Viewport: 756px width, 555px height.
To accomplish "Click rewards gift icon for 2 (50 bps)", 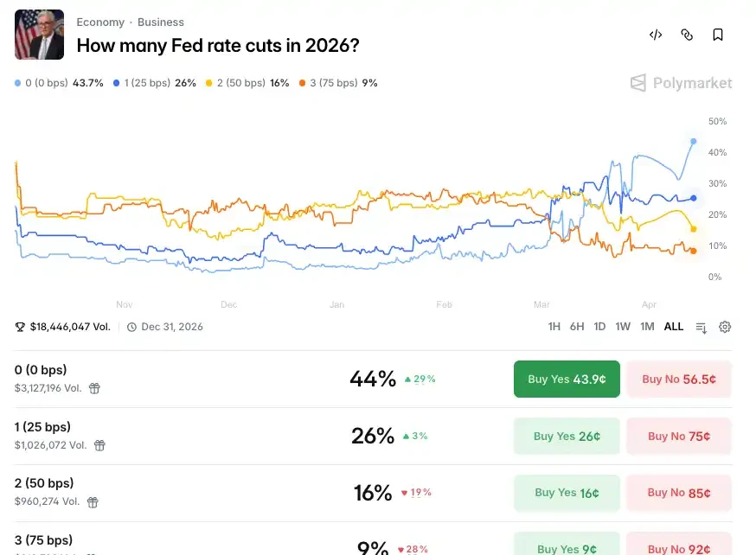I will pos(93,502).
